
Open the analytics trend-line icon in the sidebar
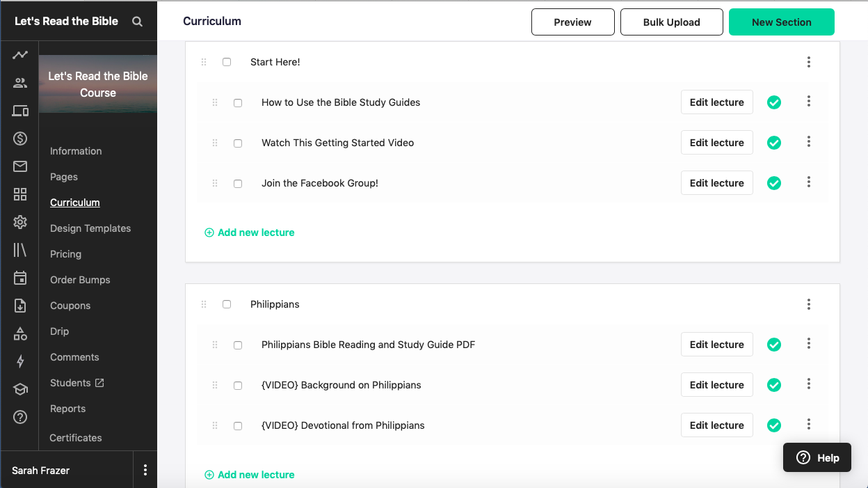20,55
